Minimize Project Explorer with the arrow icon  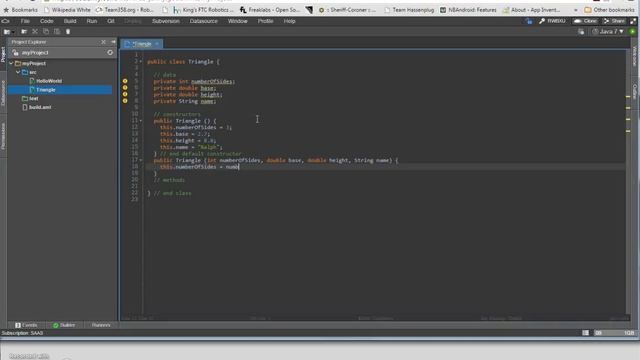pos(113,42)
